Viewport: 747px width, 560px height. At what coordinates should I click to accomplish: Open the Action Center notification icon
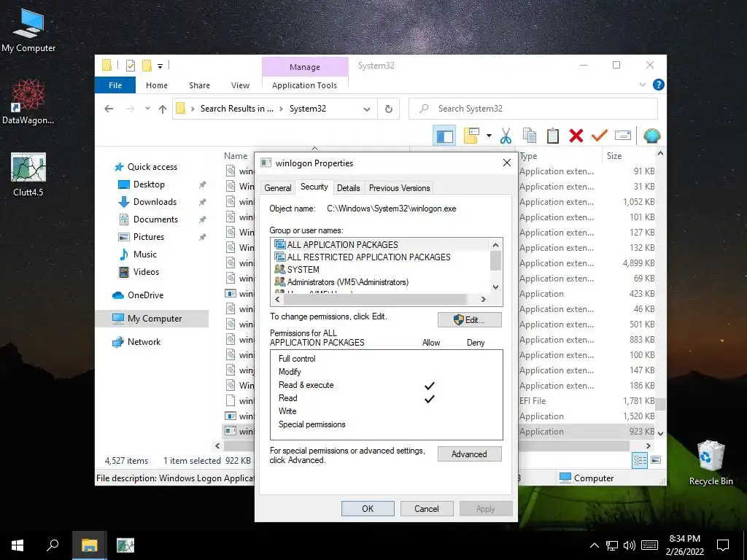723,545
